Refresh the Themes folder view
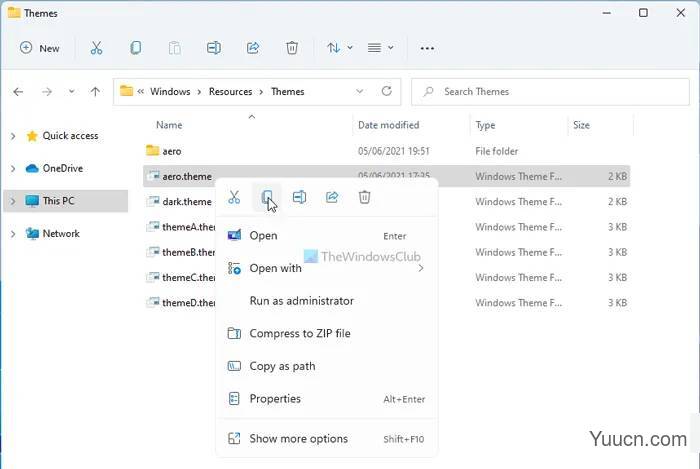This screenshot has width=700, height=469. tap(387, 91)
